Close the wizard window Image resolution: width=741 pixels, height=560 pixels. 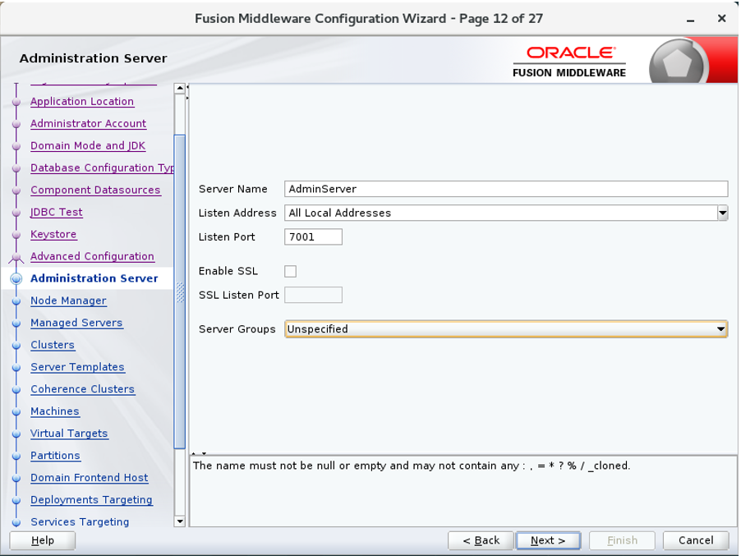coord(721,18)
